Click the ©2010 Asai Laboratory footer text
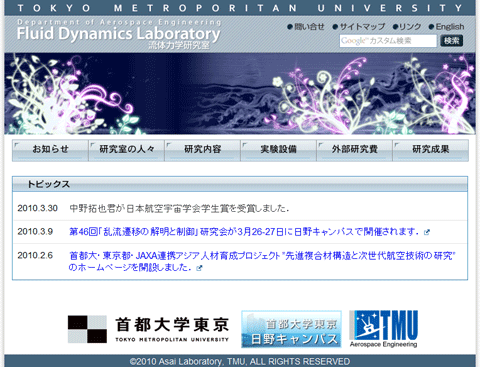 click(x=240, y=362)
